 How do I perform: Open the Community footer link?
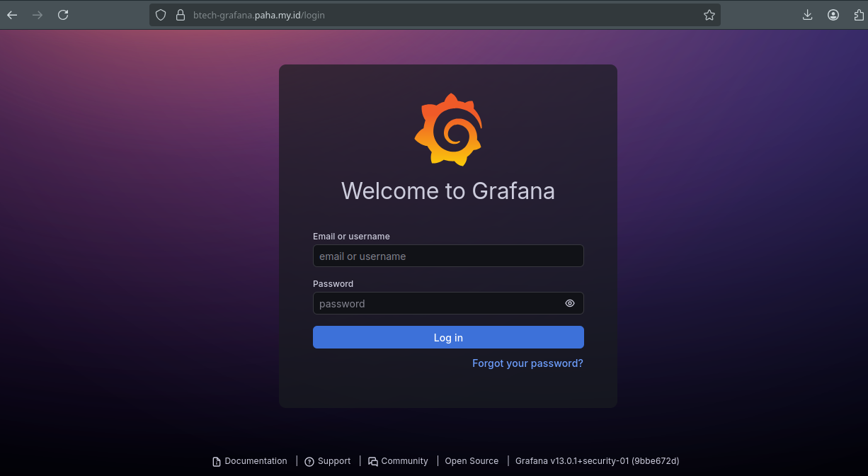404,461
